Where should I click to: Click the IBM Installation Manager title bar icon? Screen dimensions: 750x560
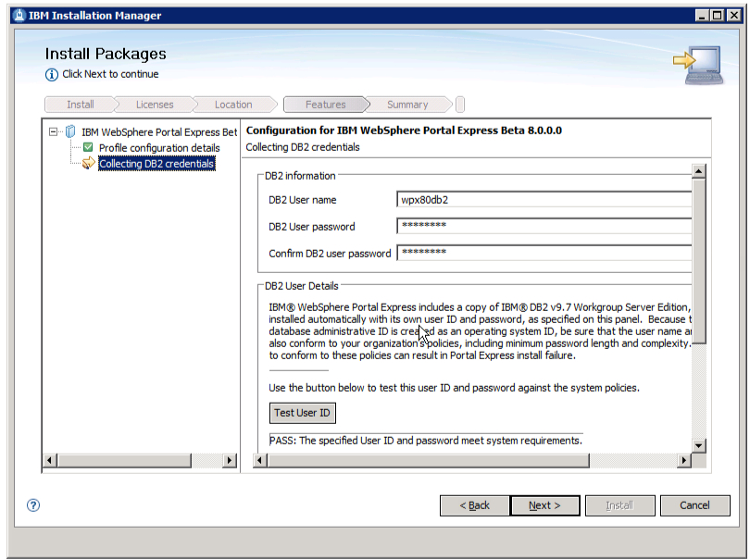click(x=20, y=15)
